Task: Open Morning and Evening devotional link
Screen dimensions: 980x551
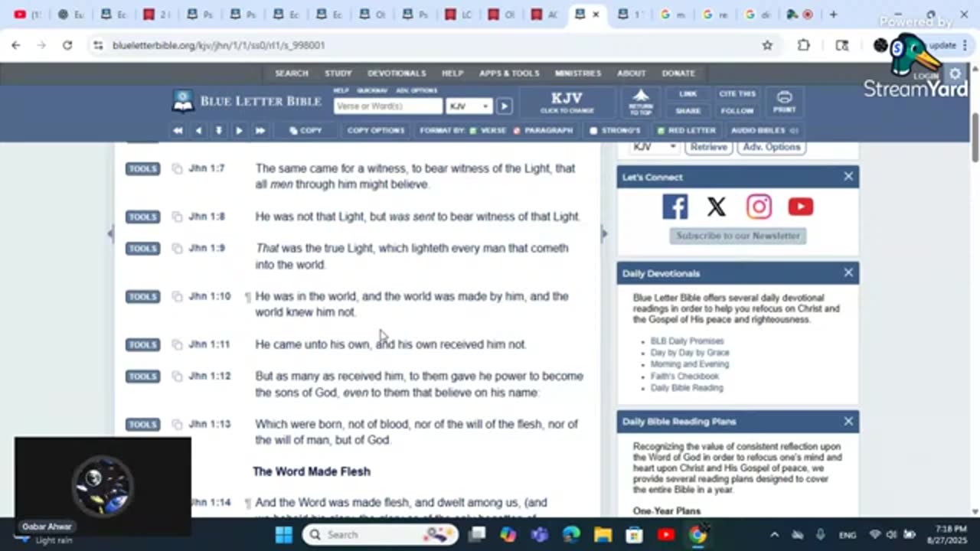Action: (x=689, y=364)
